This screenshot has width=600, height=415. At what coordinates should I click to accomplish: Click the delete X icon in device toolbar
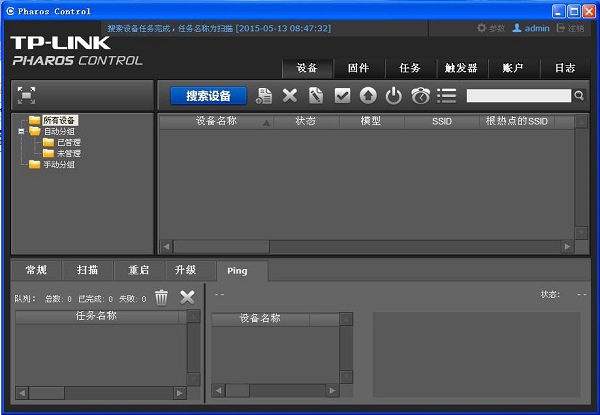290,96
